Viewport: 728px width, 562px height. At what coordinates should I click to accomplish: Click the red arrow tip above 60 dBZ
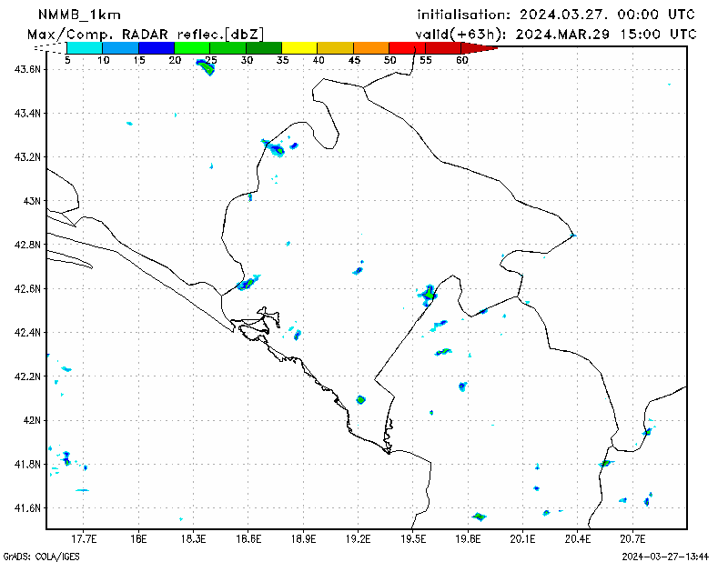click(x=480, y=48)
